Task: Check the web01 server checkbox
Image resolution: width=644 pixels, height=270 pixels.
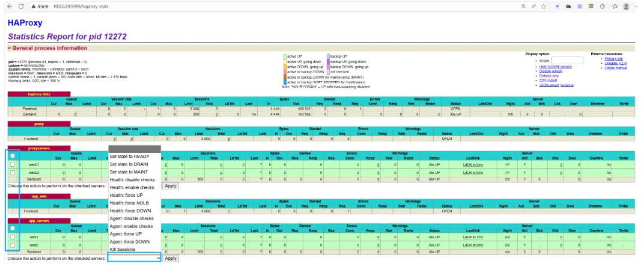Action: pos(12,164)
